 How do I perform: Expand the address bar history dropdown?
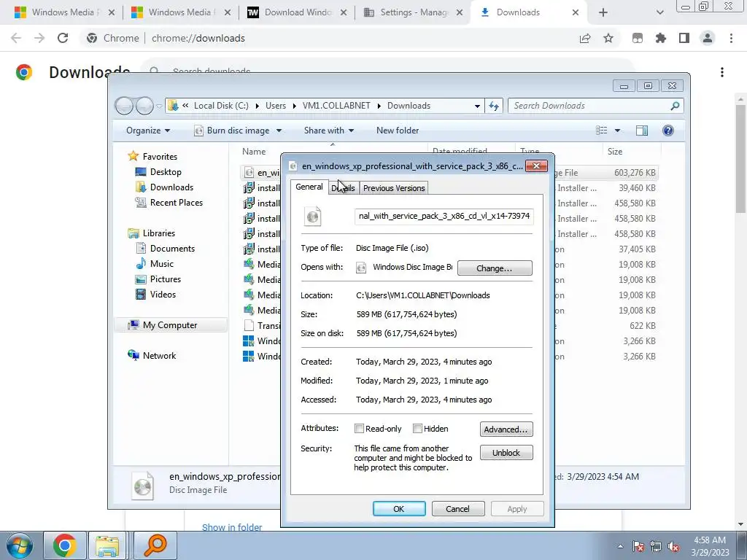pyautogui.click(x=477, y=106)
